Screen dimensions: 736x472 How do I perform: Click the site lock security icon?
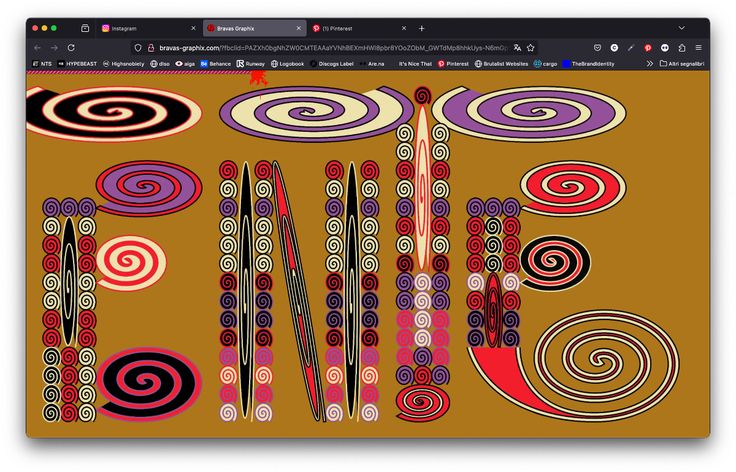click(151, 47)
